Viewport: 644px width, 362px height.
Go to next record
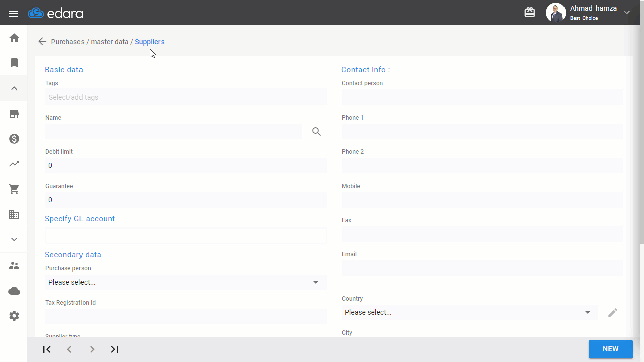point(92,349)
